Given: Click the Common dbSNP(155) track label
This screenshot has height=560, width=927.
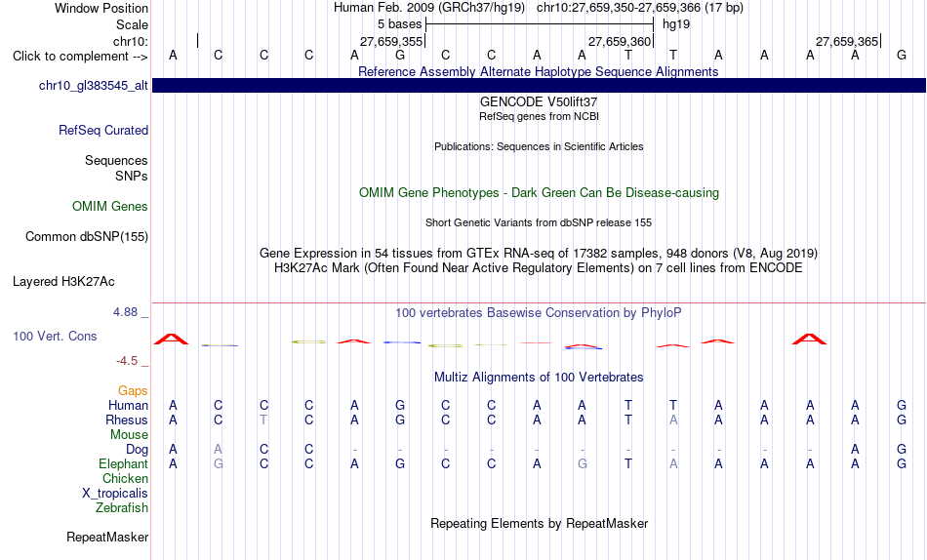Looking at the screenshot, I should [87, 236].
